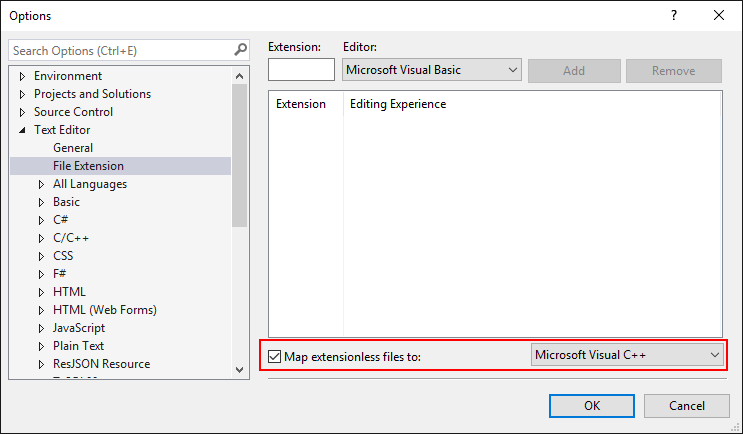Select Plain Text in options tree
Image resolution: width=743 pixels, height=434 pixels.
(x=78, y=346)
